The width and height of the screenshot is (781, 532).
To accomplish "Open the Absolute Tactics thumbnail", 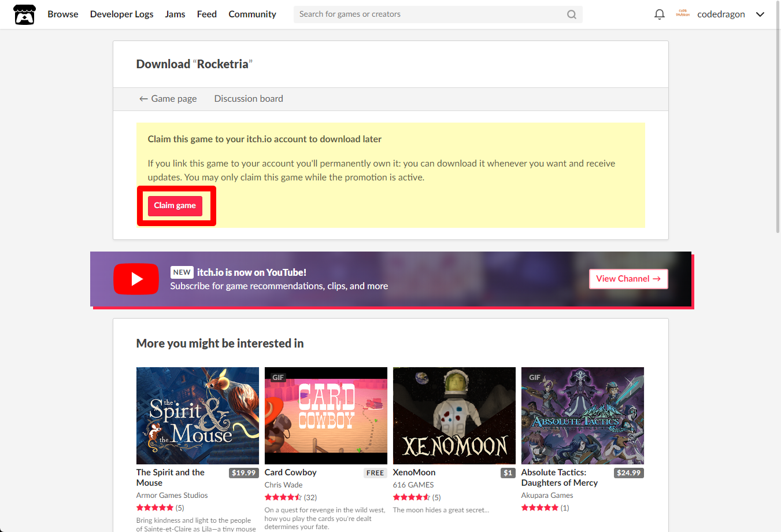I will pyautogui.click(x=583, y=416).
